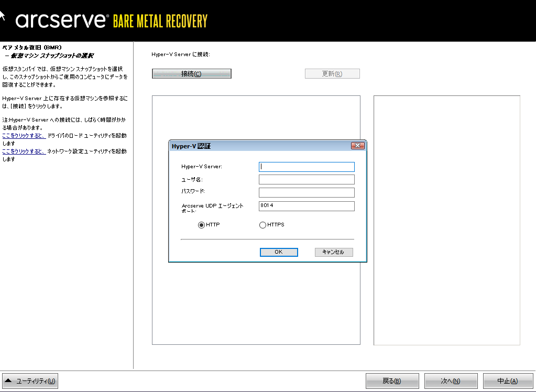The image size is (536, 392).
Task: Open the network settings utility link
Action: [24, 151]
